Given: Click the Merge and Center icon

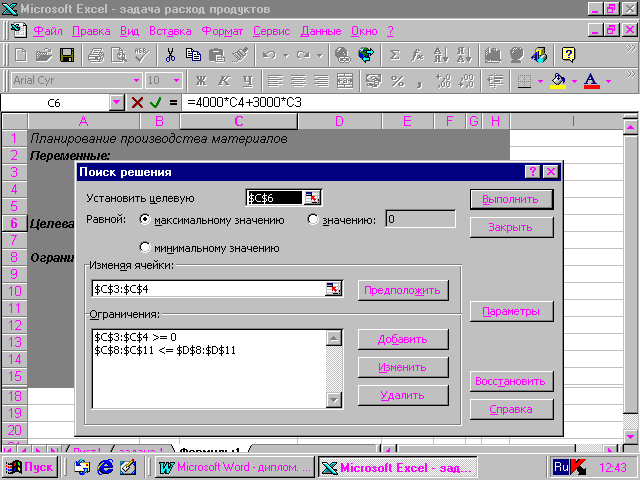Looking at the screenshot, I should (x=345, y=81).
